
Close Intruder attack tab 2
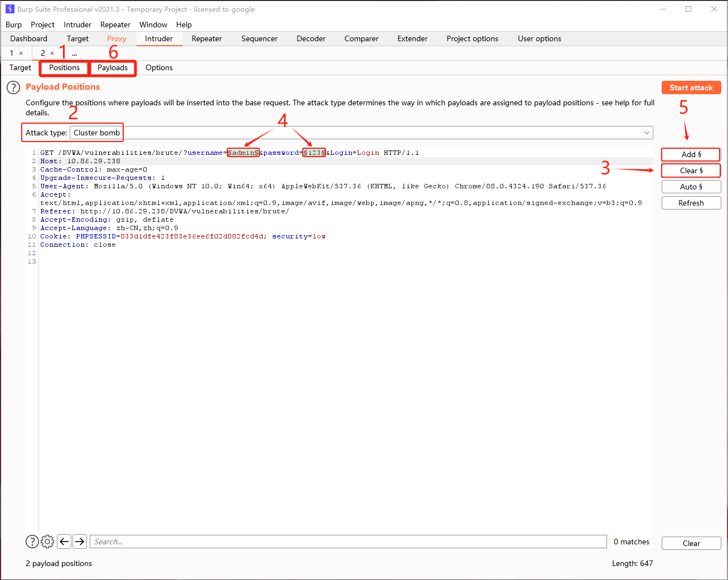(52, 53)
